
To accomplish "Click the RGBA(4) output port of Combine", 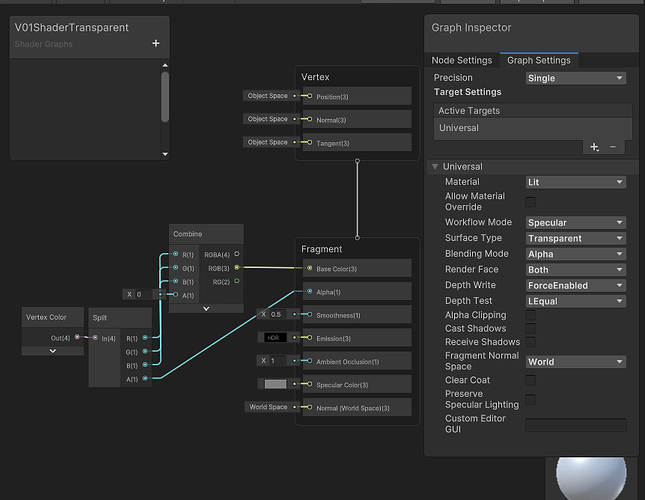I will (x=237, y=254).
